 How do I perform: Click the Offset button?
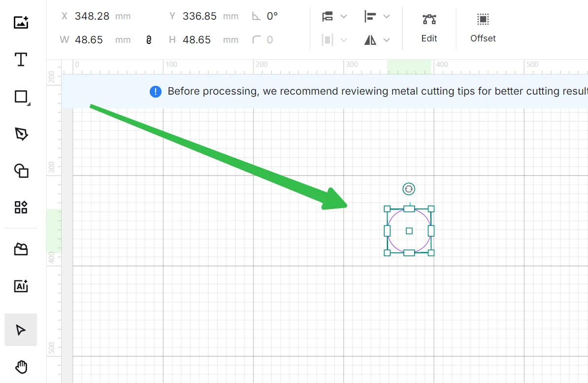click(483, 29)
